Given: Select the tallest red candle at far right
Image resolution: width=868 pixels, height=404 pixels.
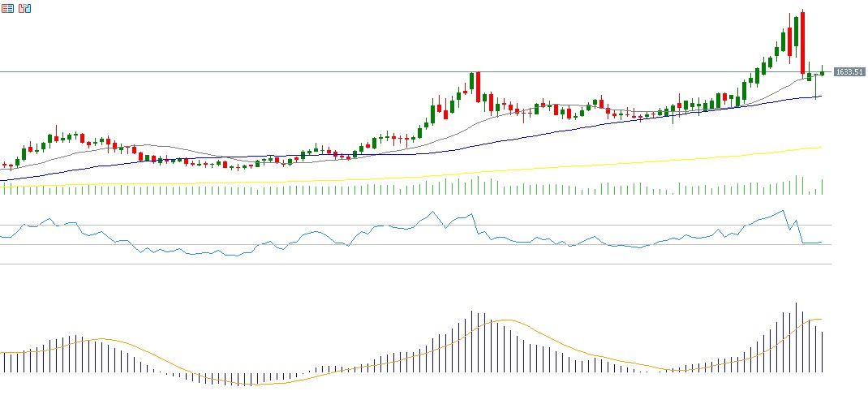Looking at the screenshot, I should pos(802,42).
